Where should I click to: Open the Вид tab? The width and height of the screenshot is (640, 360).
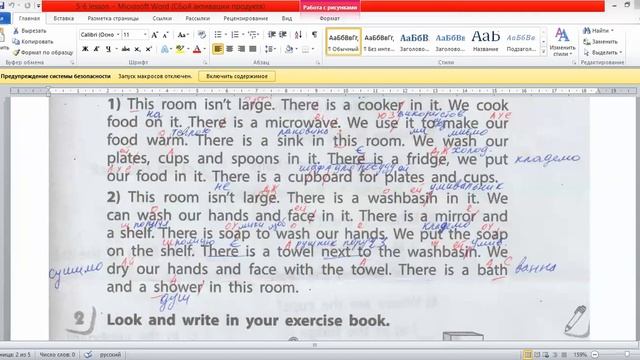click(287, 18)
